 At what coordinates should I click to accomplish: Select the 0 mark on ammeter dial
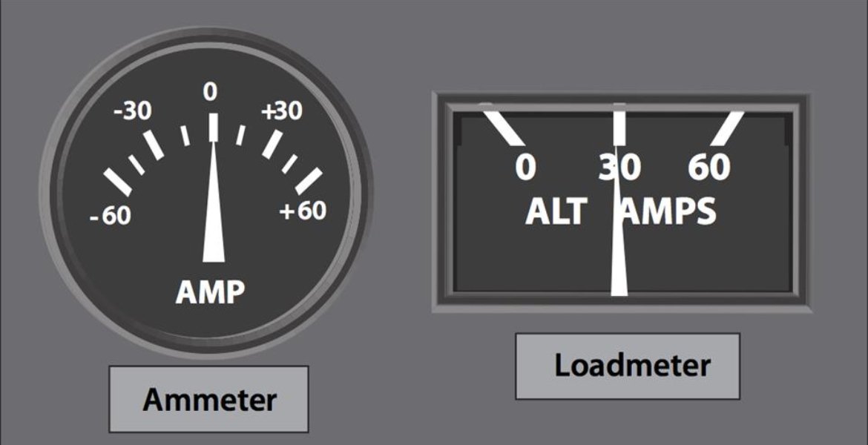(x=210, y=92)
